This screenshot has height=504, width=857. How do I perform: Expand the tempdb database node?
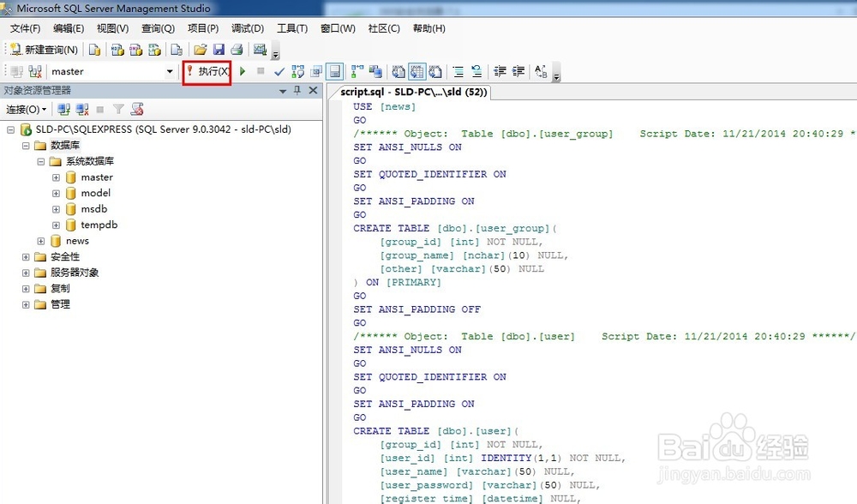coord(57,225)
